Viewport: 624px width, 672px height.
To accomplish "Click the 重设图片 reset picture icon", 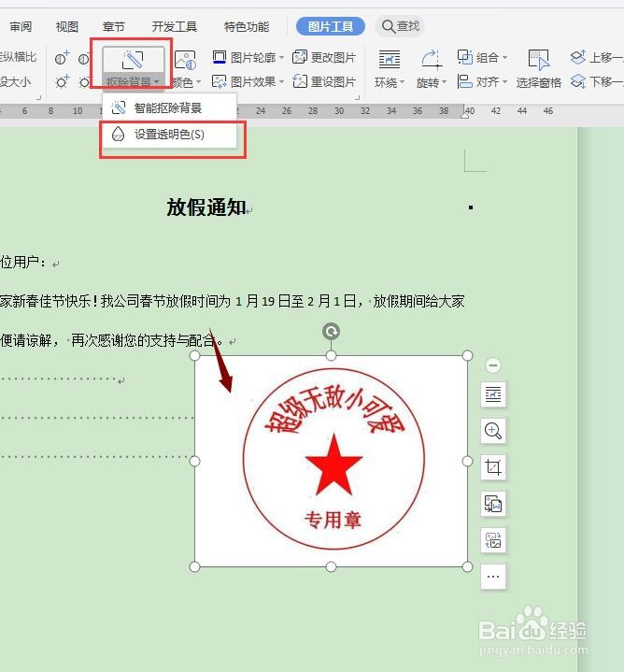I will coord(300,81).
